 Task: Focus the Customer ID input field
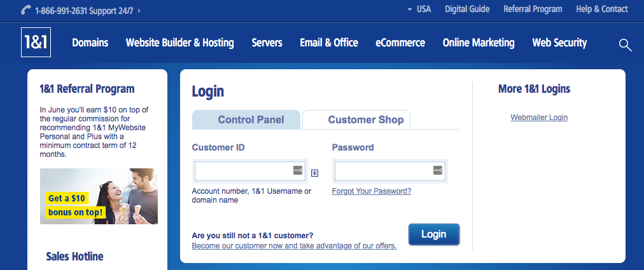[249, 171]
